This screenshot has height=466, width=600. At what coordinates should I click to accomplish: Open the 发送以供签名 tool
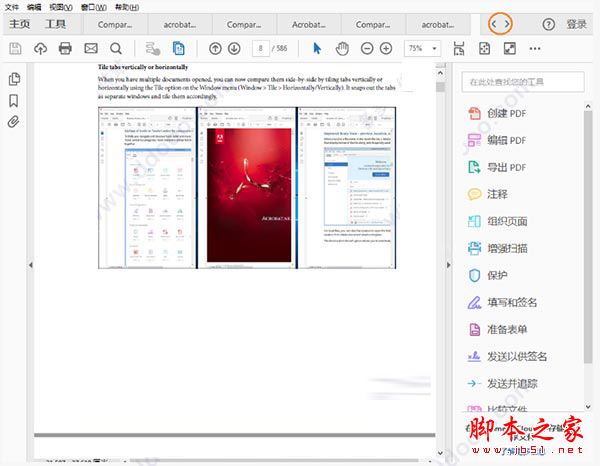[x=507, y=356]
